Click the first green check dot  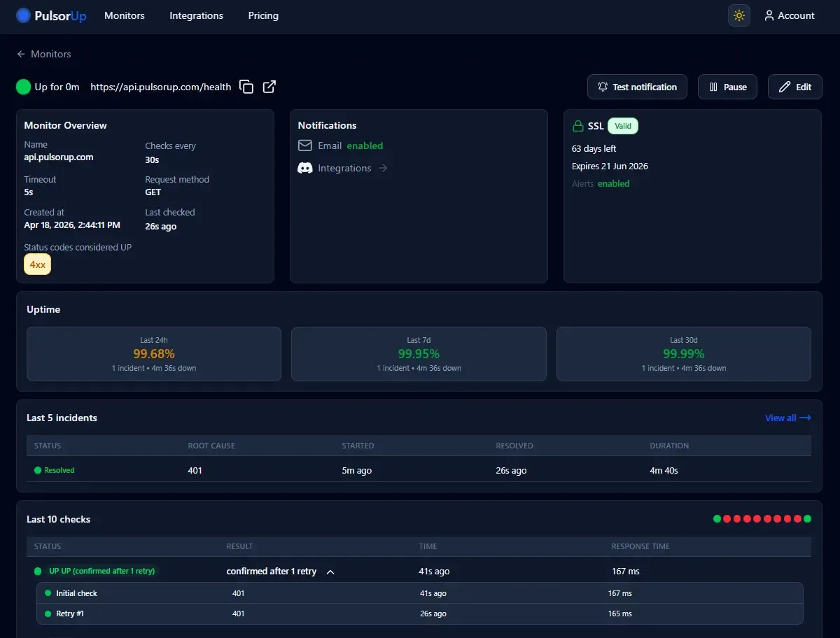(x=717, y=519)
